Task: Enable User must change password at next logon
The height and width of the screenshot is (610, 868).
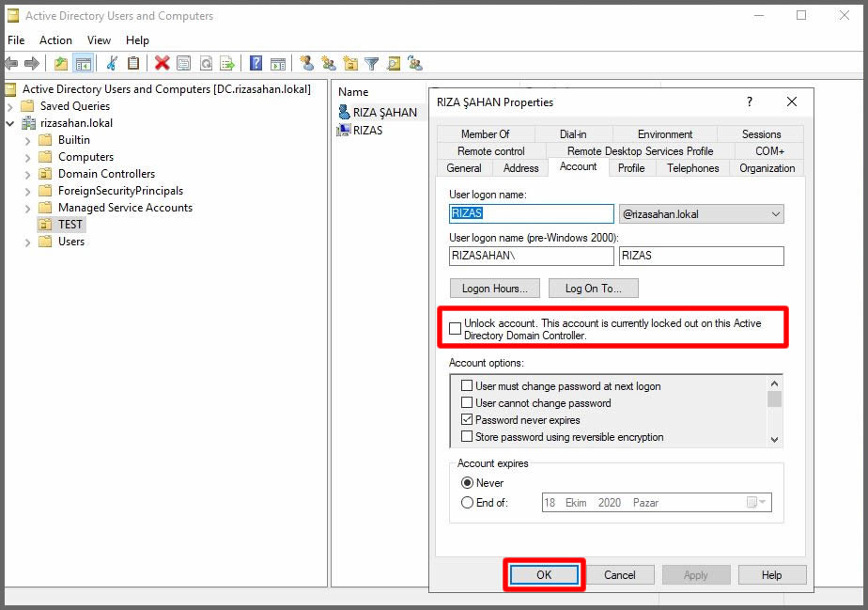Action: pos(467,385)
